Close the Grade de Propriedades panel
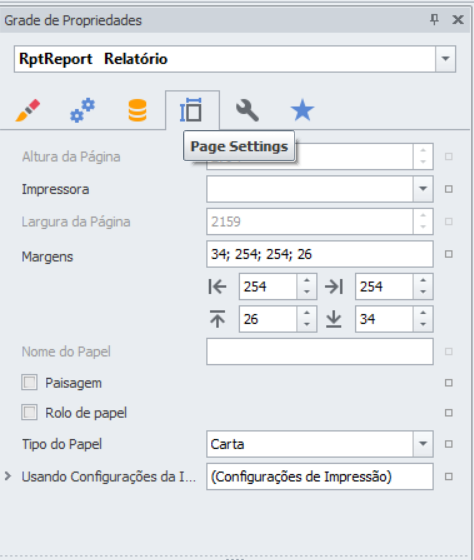This screenshot has width=474, height=560. point(458,19)
